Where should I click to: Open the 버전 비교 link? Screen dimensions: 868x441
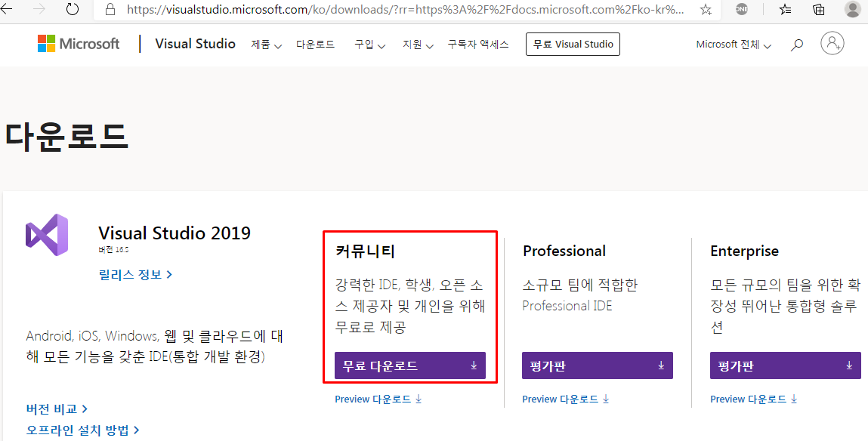(x=57, y=409)
